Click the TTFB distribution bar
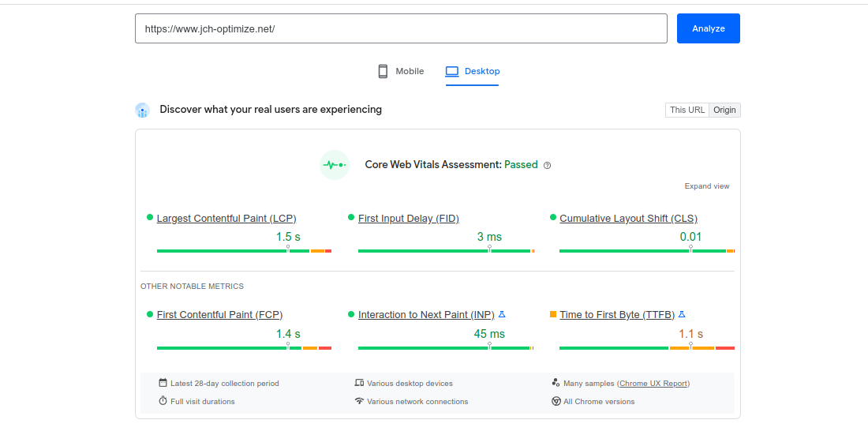868x431 pixels. 647,348
